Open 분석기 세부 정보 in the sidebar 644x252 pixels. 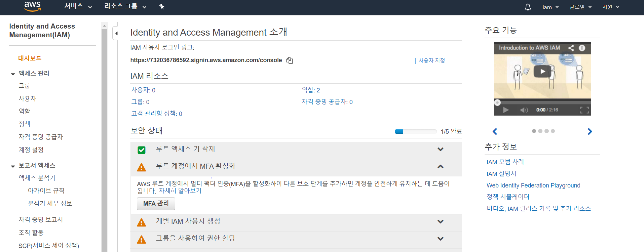click(50, 203)
